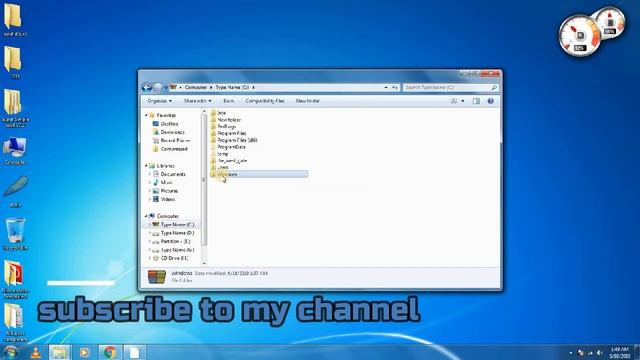640x360 pixels.
Task: Open the Recycle Bin desktop icon
Action: [16, 230]
